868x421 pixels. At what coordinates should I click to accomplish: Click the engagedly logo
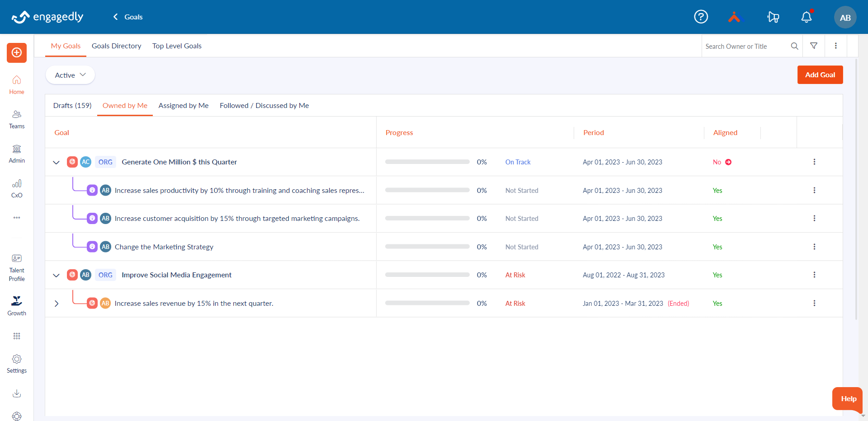pos(47,17)
